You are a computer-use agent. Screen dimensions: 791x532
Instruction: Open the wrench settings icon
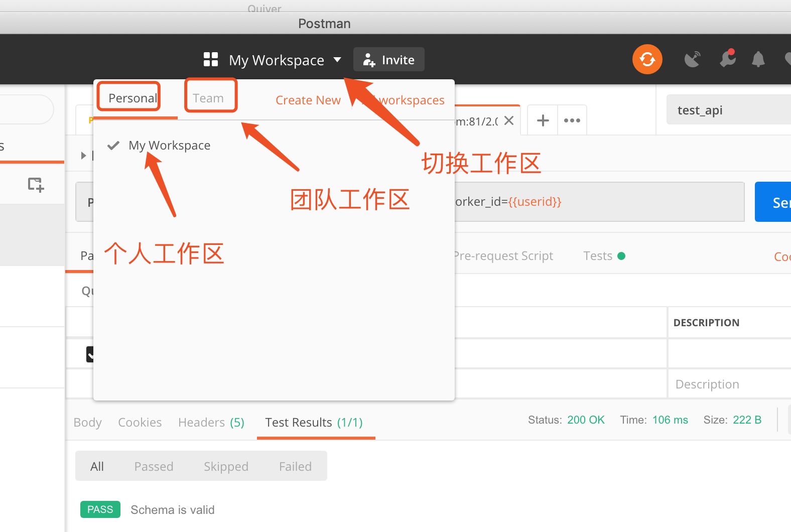coord(727,59)
